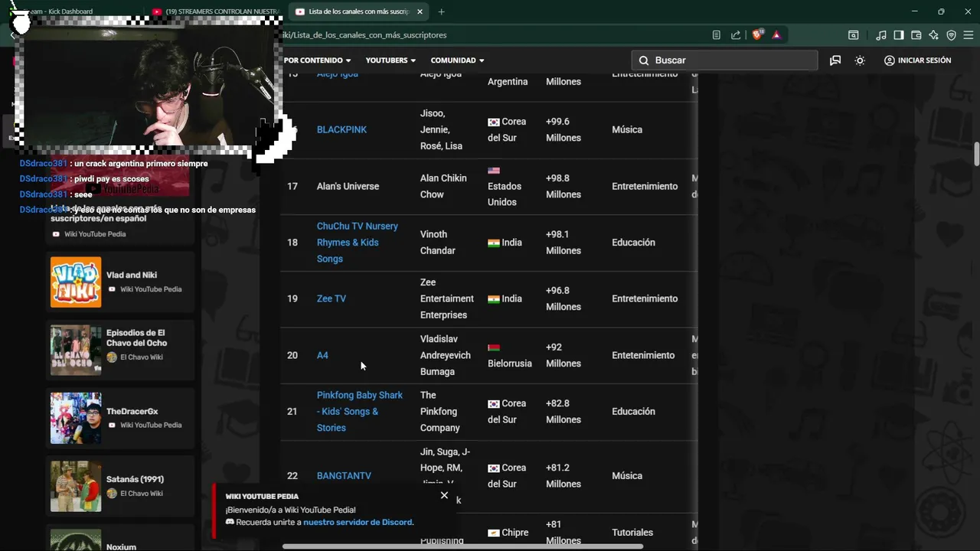Open the TheDracerGx thumbnail image

pyautogui.click(x=76, y=418)
